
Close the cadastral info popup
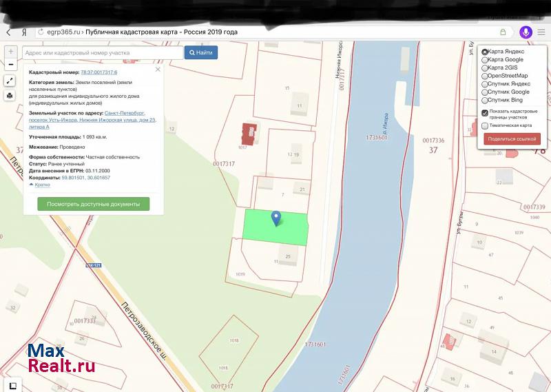(158, 70)
